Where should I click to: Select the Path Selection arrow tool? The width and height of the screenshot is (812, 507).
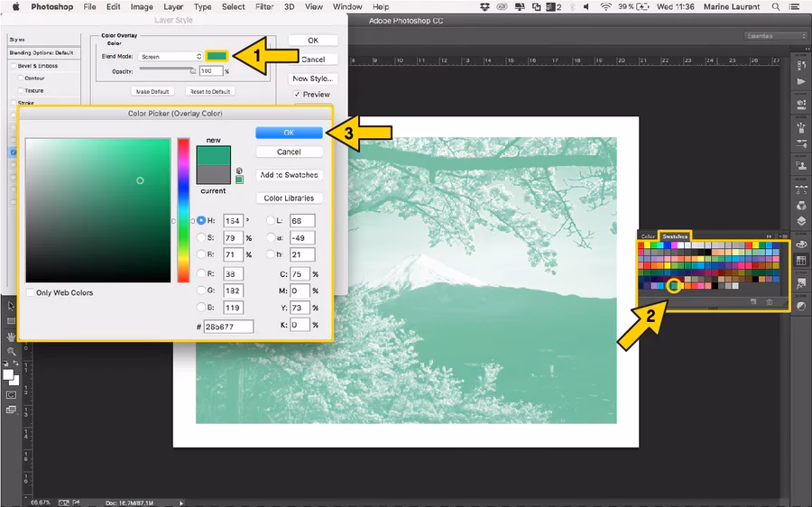(x=11, y=306)
